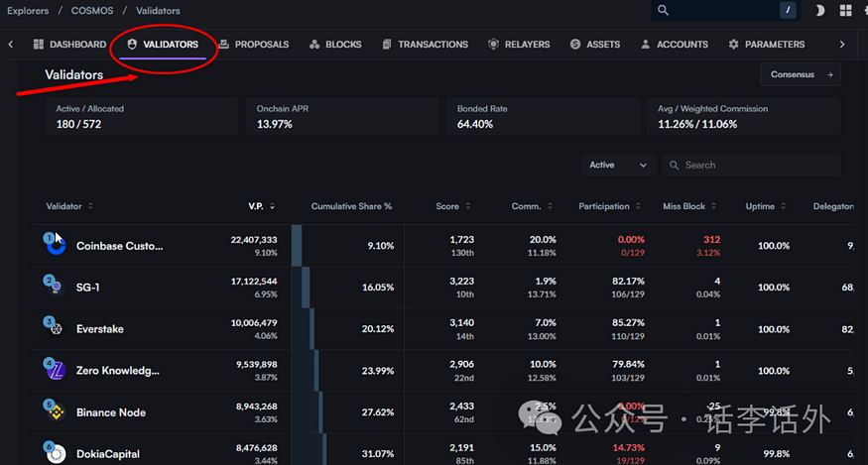Image resolution: width=868 pixels, height=465 pixels.
Task: Click Binance Node logo icon
Action: (x=56, y=411)
